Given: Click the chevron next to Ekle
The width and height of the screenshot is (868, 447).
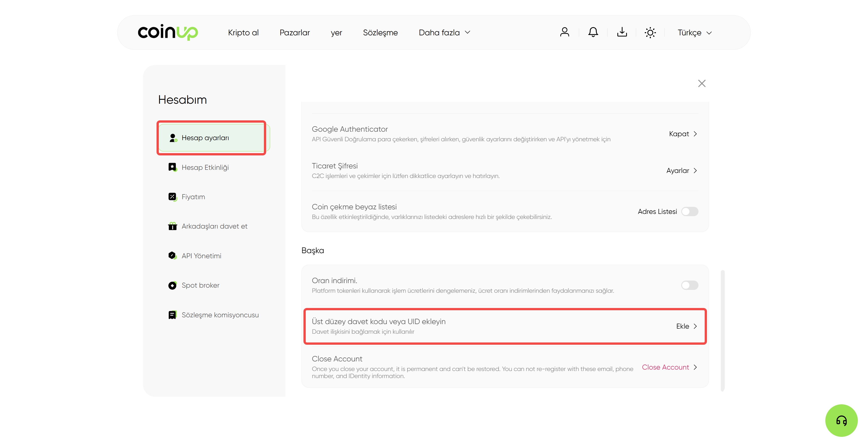Looking at the screenshot, I should click(x=695, y=326).
